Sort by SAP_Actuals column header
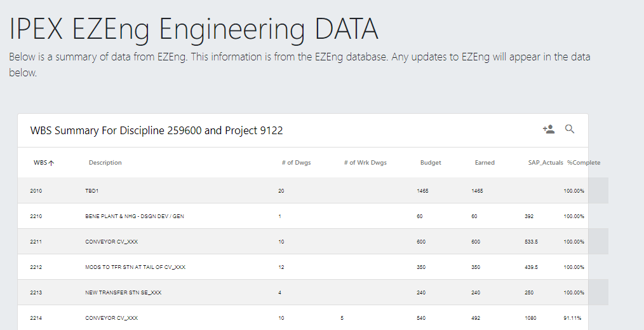This screenshot has width=644, height=330. (546, 163)
